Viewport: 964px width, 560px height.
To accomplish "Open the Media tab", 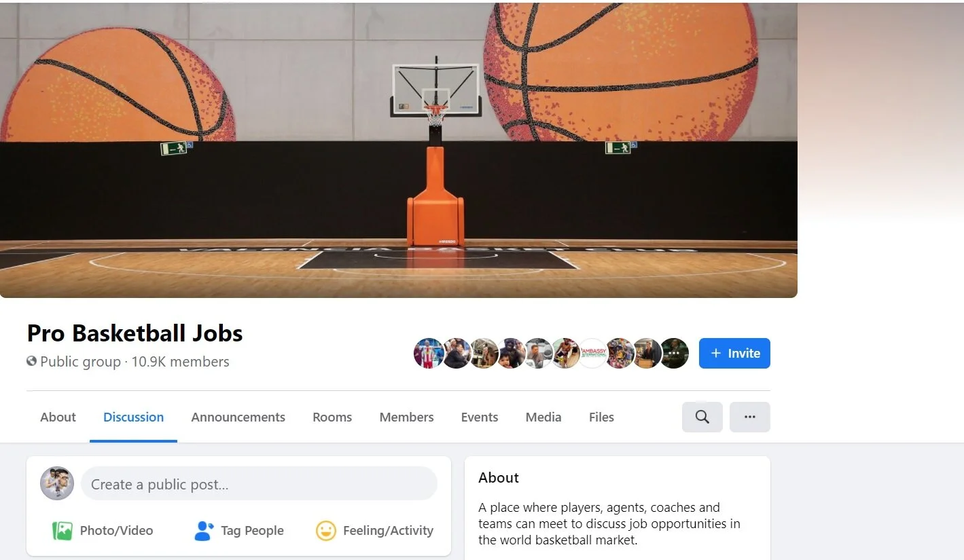I will 543,417.
